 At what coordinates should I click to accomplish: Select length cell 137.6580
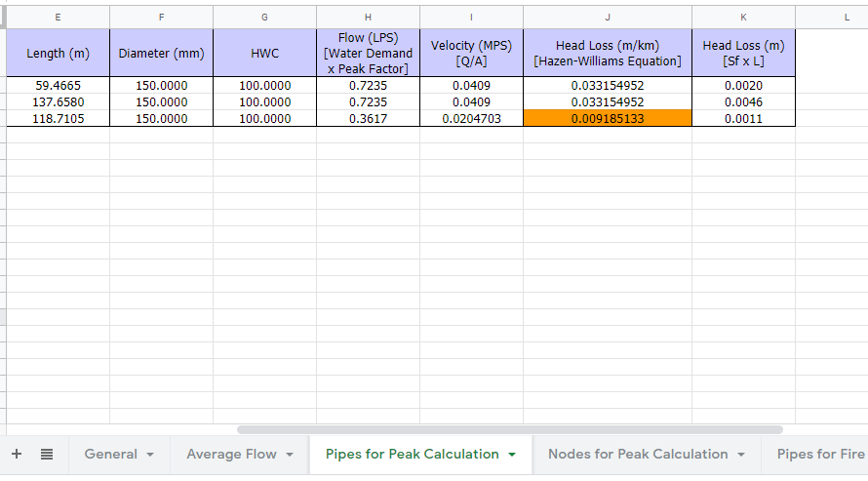[59, 101]
